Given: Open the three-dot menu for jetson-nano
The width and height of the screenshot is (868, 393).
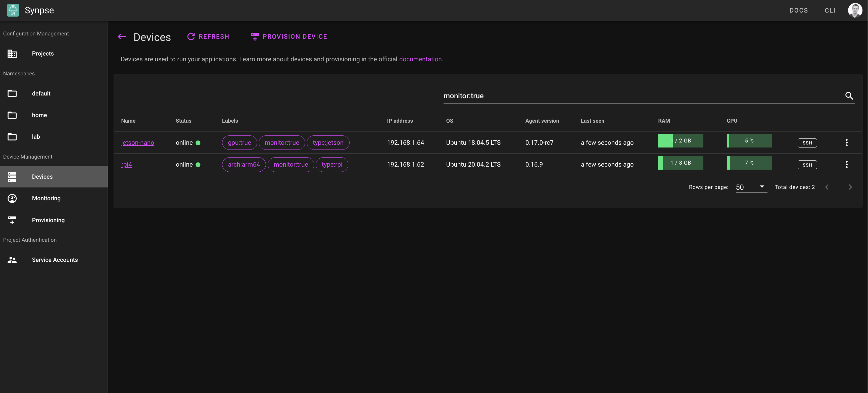Looking at the screenshot, I should [846, 142].
